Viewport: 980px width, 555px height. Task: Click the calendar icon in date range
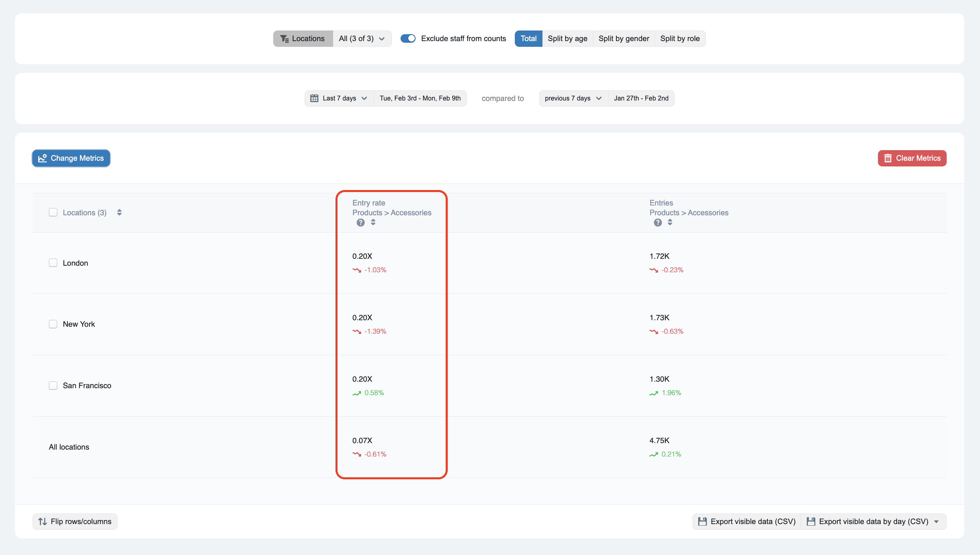314,98
